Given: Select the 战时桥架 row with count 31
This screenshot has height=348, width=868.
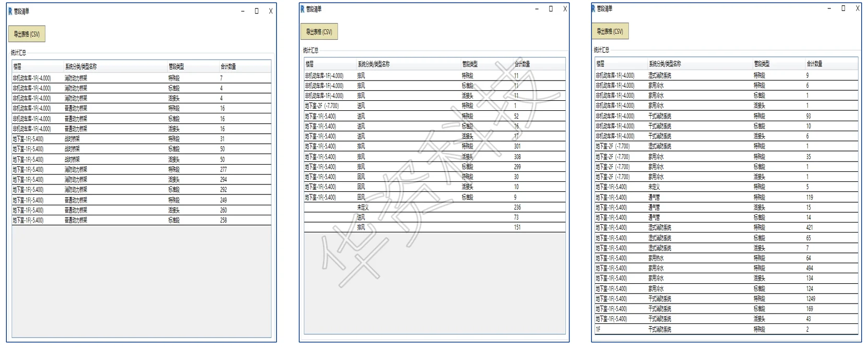Looking at the screenshot, I should point(141,139).
